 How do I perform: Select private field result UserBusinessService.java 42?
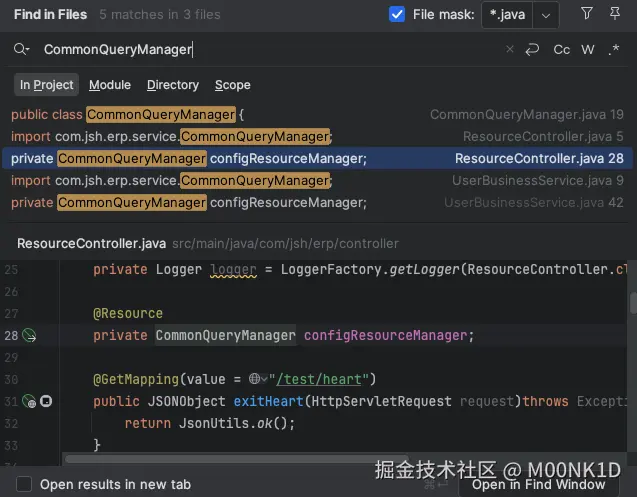coord(318,202)
